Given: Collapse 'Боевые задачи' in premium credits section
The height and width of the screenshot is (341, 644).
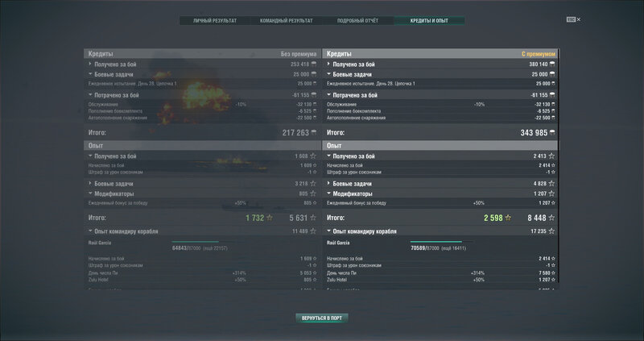Looking at the screenshot, I should [x=328, y=74].
